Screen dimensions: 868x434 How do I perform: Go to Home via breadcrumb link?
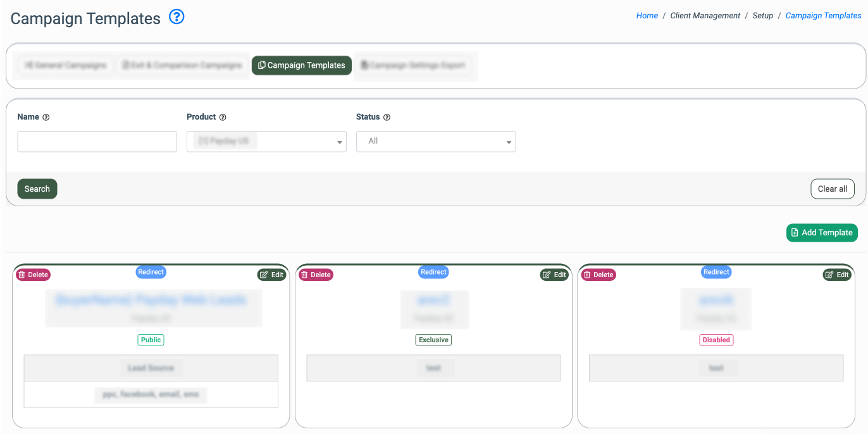(647, 16)
